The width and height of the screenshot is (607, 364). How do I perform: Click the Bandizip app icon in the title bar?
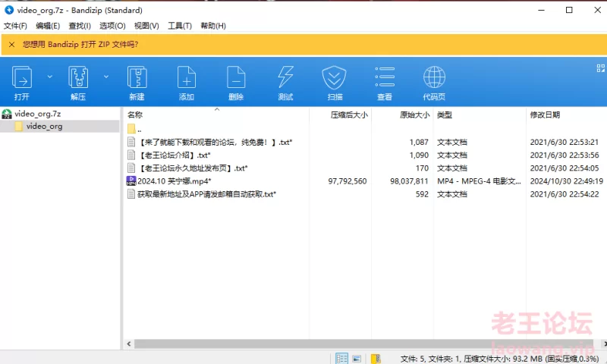pyautogui.click(x=8, y=10)
